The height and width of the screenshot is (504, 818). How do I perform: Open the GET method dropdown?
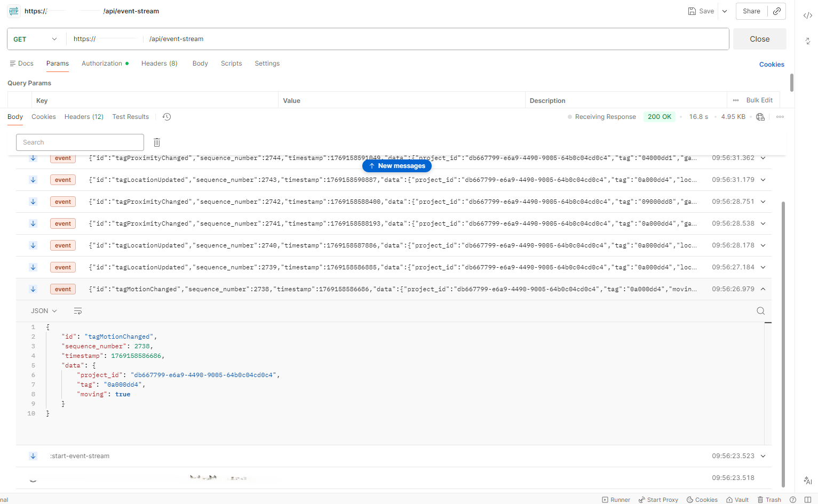click(x=35, y=39)
